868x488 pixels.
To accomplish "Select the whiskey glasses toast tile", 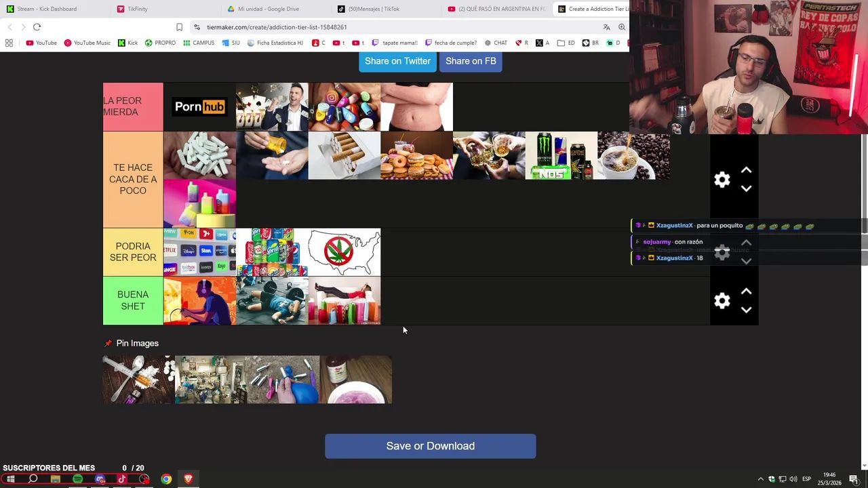I will pos(489,156).
